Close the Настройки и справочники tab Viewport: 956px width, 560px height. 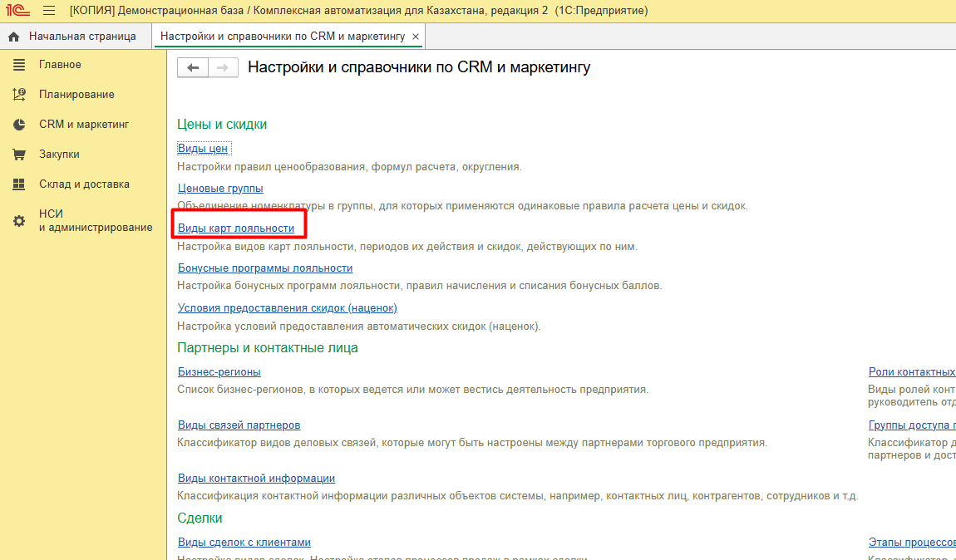tap(416, 37)
